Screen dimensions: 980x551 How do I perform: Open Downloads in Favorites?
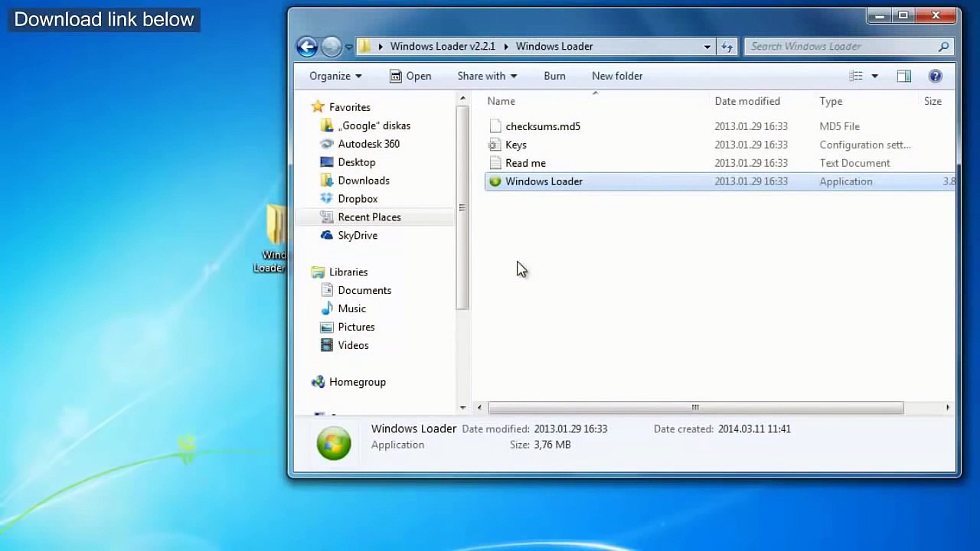pos(364,181)
